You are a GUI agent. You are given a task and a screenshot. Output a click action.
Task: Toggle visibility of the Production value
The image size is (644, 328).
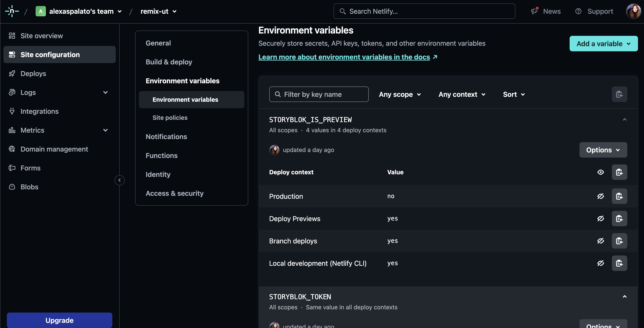(x=600, y=196)
